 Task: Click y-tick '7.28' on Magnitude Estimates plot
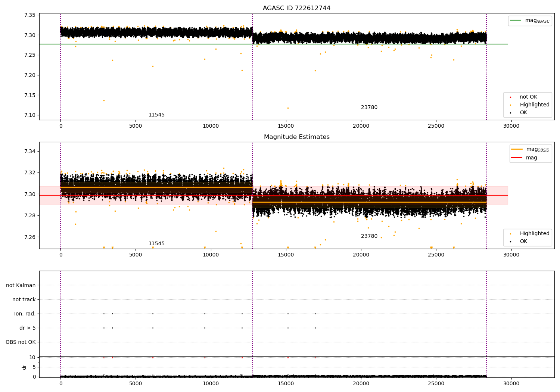30,216
